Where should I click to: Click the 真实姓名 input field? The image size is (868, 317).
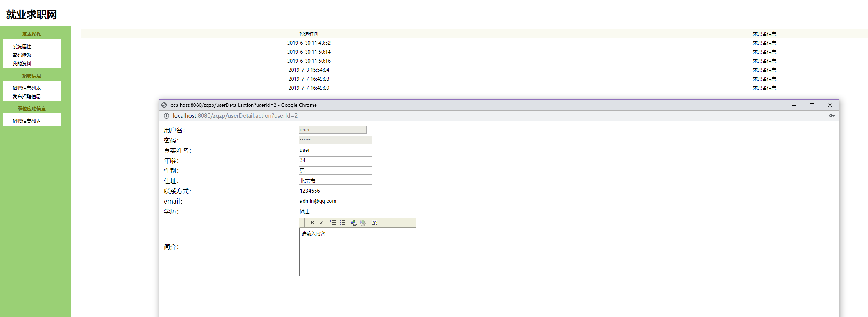(335, 150)
